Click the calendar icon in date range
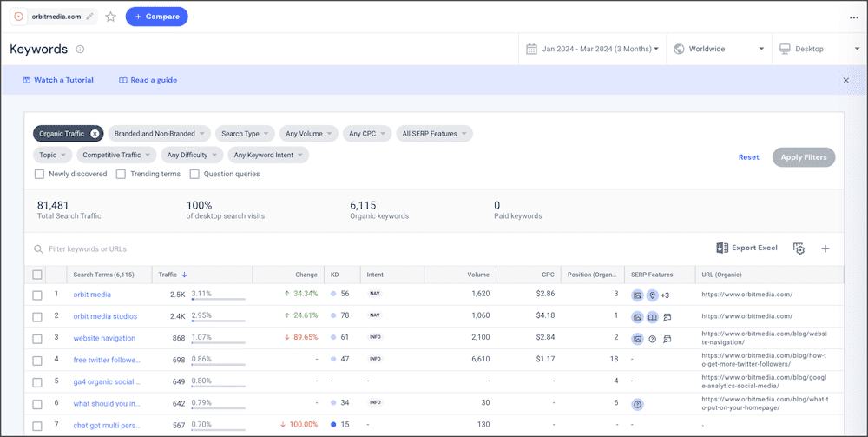 pyautogui.click(x=531, y=49)
